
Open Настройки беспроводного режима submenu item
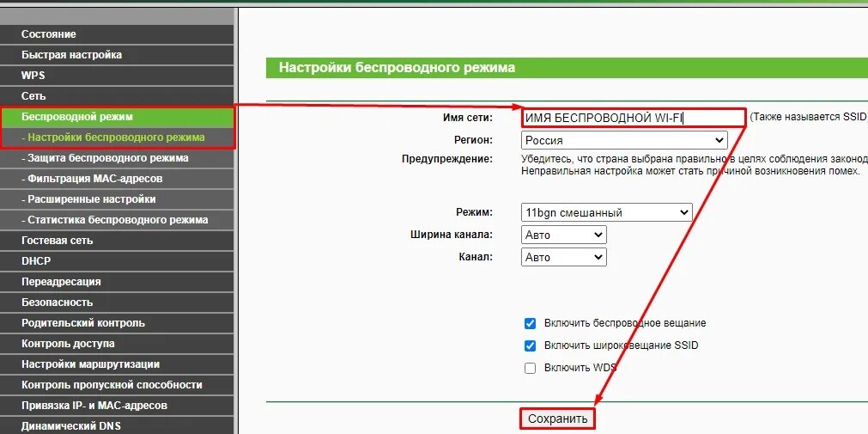(x=117, y=138)
